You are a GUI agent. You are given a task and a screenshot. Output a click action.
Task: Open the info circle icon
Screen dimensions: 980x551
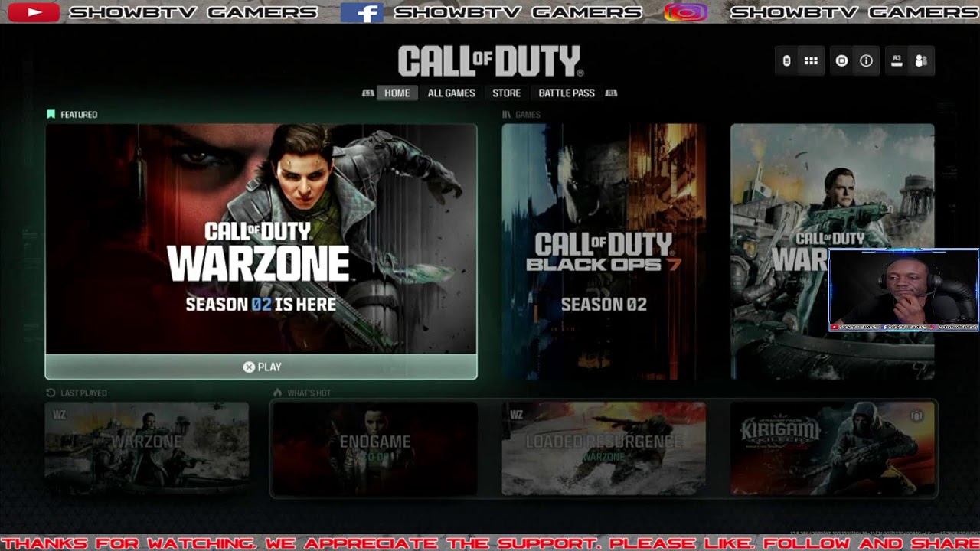click(866, 61)
